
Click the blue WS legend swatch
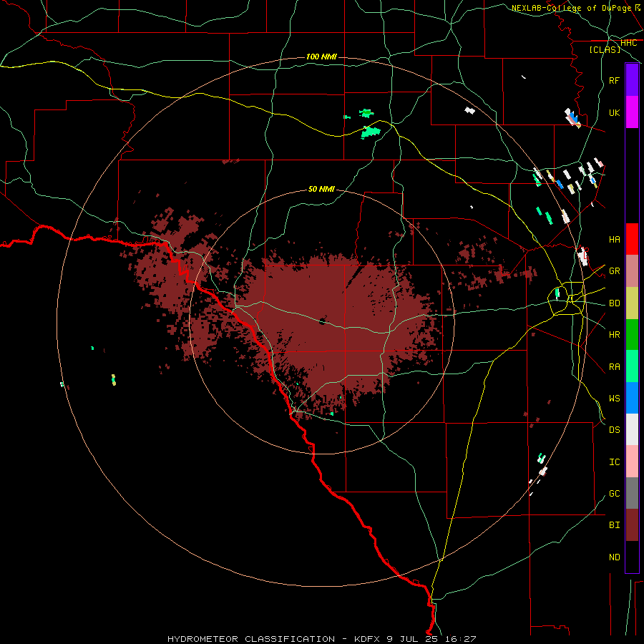pyautogui.click(x=632, y=398)
